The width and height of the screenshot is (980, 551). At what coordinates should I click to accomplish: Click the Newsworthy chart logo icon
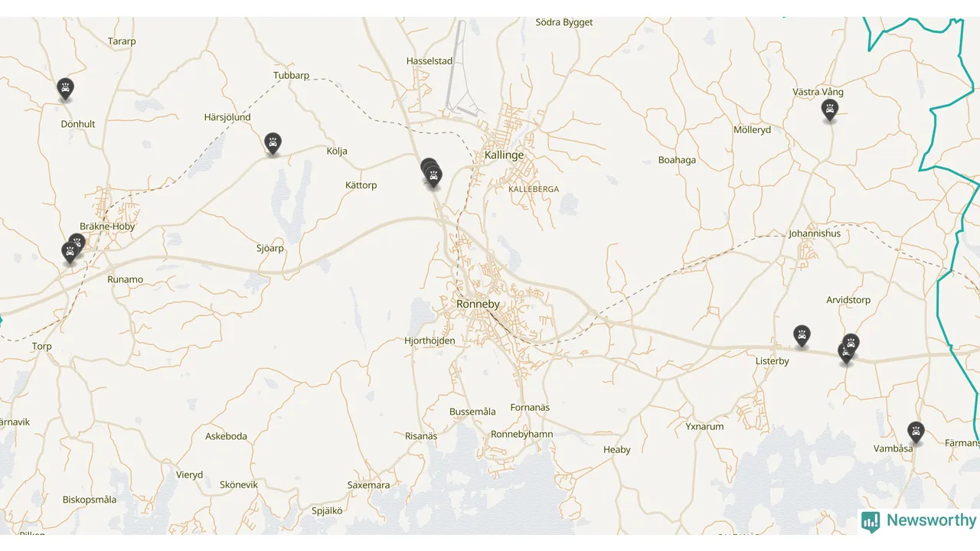point(871,522)
